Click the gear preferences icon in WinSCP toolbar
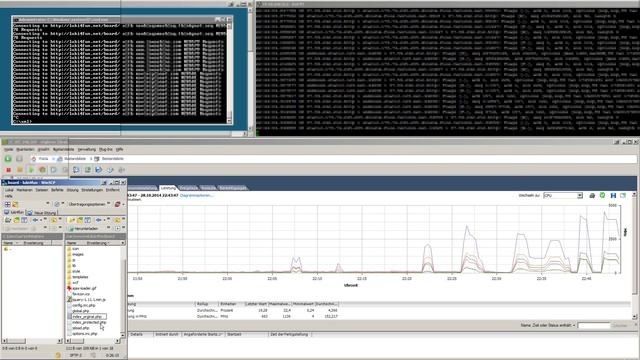640x360 pixels. point(57,204)
